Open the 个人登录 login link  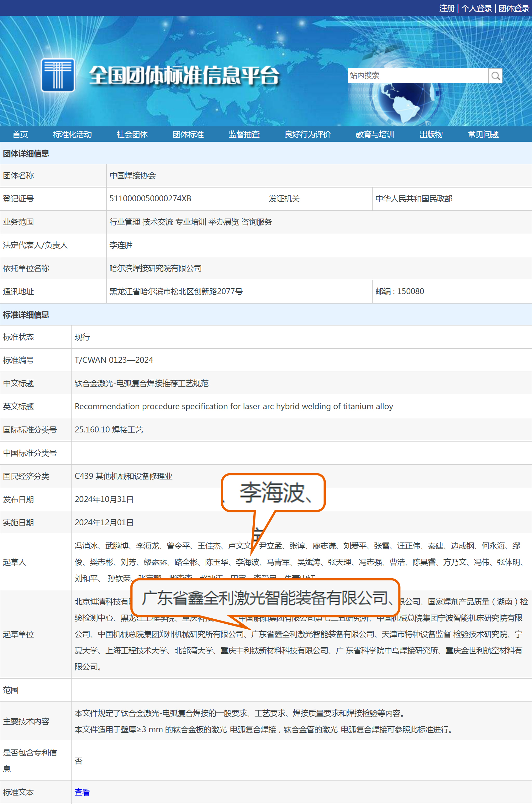pos(477,8)
